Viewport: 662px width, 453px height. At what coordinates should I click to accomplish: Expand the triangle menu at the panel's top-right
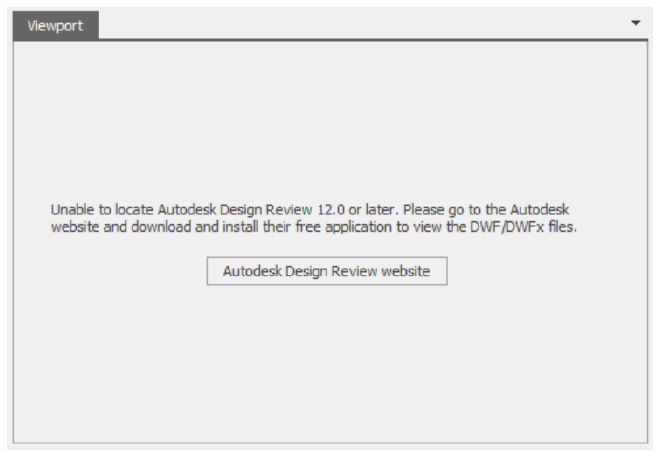[636, 22]
